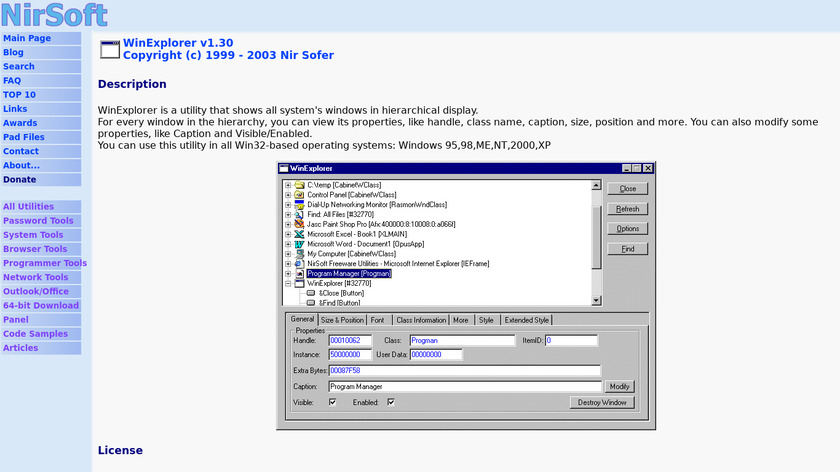Open the Password Tools link
Viewport: 840px width, 472px height.
click(x=38, y=221)
